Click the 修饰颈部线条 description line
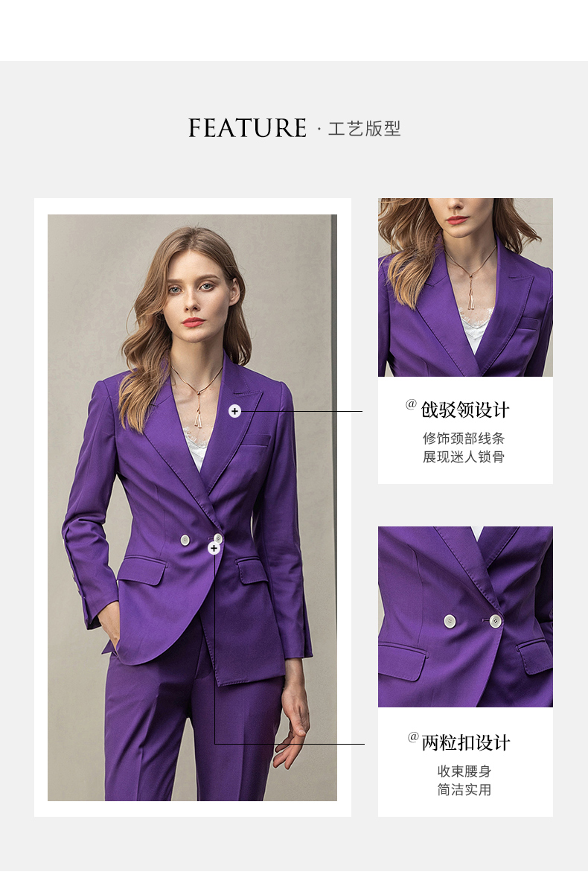 (x=464, y=439)
